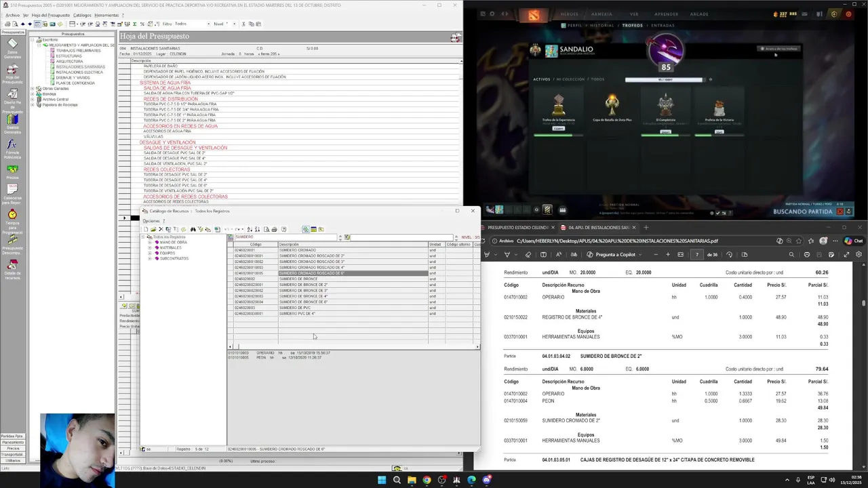The height and width of the screenshot is (488, 868).
Task: Click the rotate page icon in PDF toolbar
Action: (x=729, y=254)
